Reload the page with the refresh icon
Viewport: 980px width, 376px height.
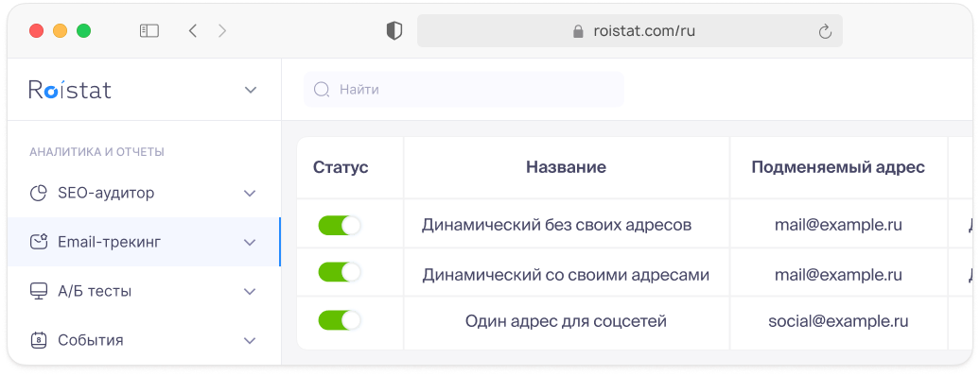[825, 31]
